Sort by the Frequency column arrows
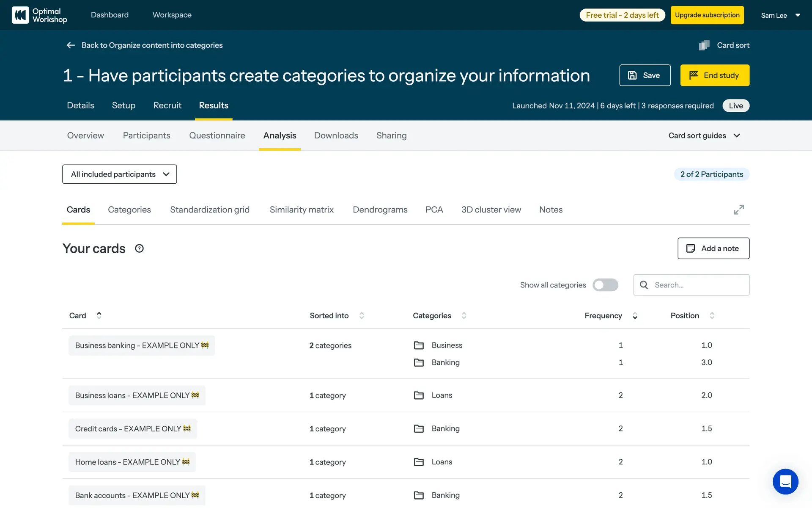The height and width of the screenshot is (508, 812). [635, 316]
